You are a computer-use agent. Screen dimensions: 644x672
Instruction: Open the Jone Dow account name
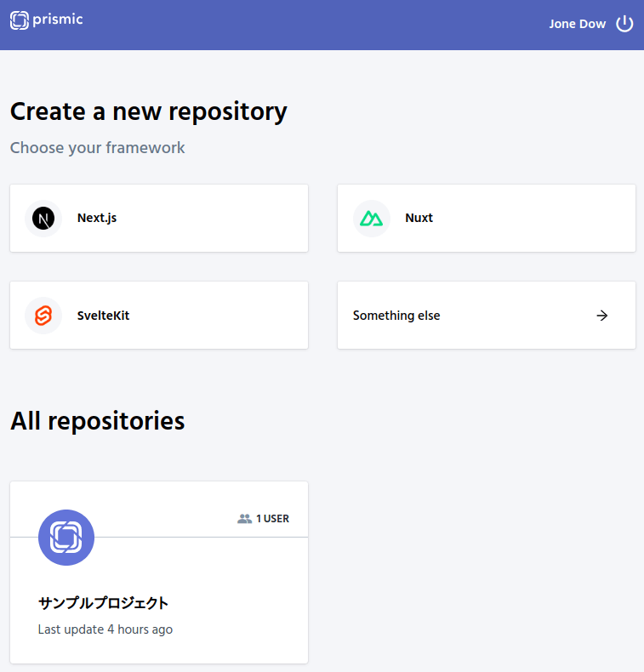click(x=577, y=24)
